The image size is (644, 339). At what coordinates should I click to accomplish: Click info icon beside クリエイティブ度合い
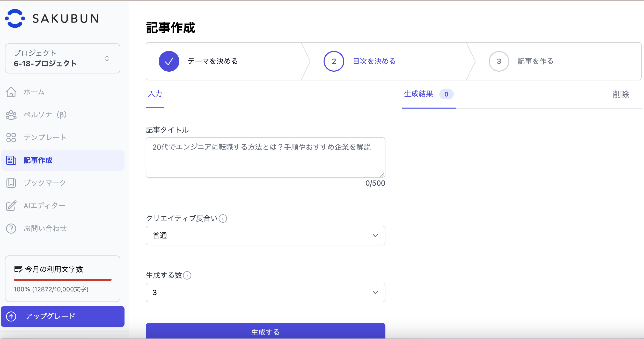coord(223,219)
